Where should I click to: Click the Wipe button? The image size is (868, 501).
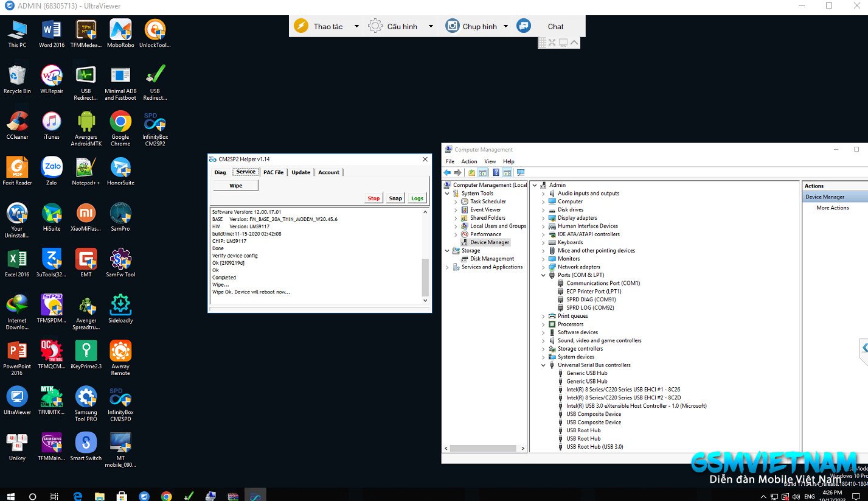pyautogui.click(x=235, y=186)
